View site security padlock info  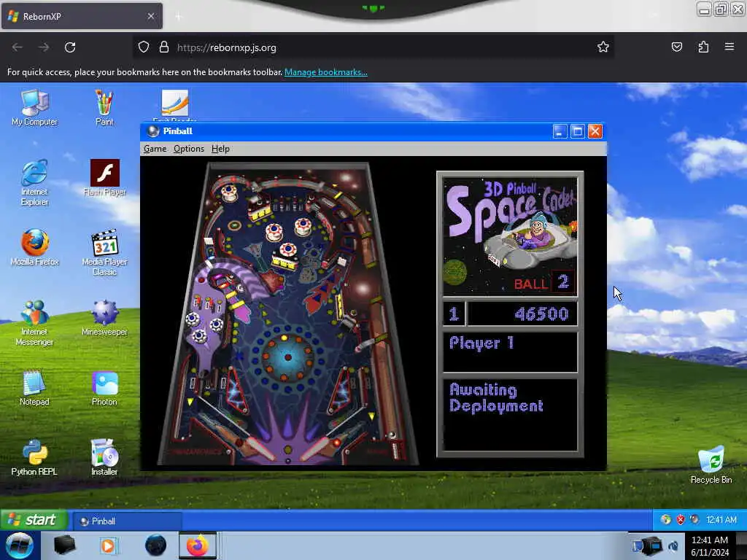[164, 47]
